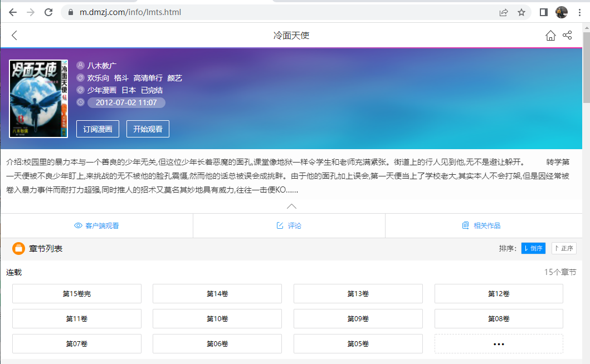Open chapter 第15卷完
The image size is (590, 364).
pyautogui.click(x=77, y=293)
